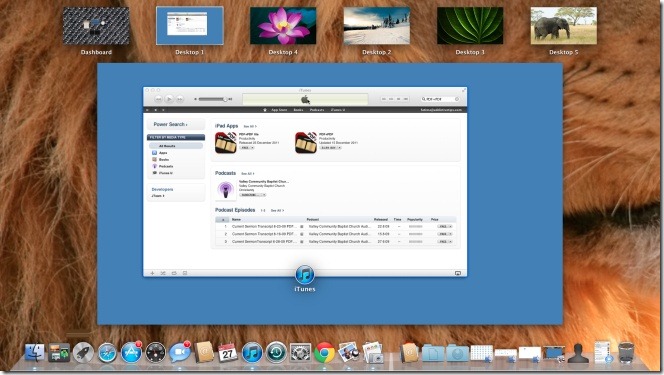Open Launchpad rocket icon in Dock
The height and width of the screenshot is (375, 664).
pos(83,352)
